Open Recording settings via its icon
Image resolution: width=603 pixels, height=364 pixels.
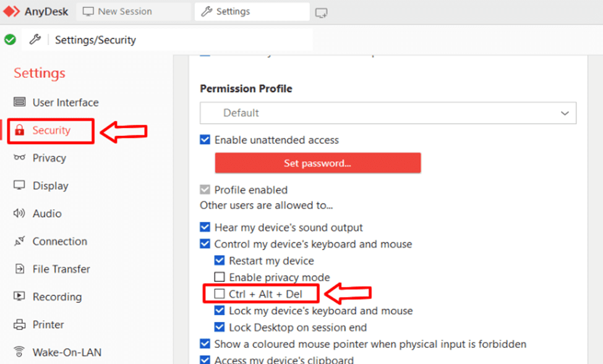pyautogui.click(x=20, y=297)
